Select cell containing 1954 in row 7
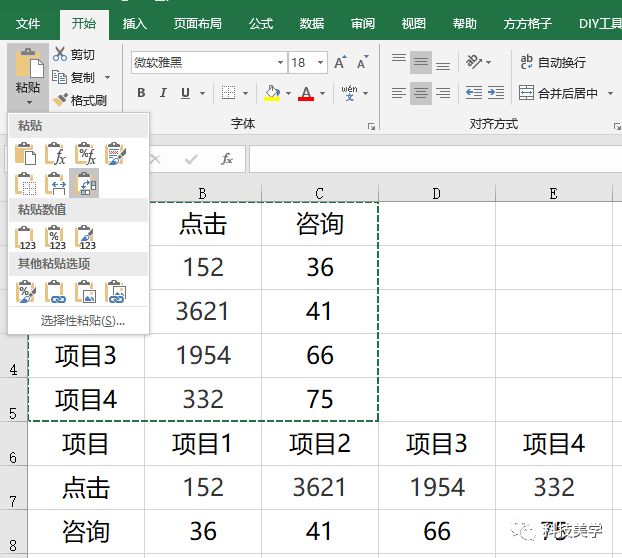Image resolution: width=622 pixels, height=558 pixels. pyautogui.click(x=437, y=488)
